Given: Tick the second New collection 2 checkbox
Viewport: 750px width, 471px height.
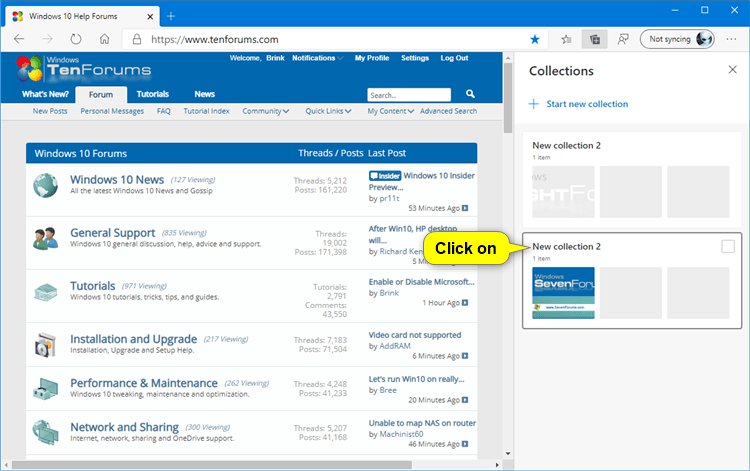Looking at the screenshot, I should pos(728,246).
